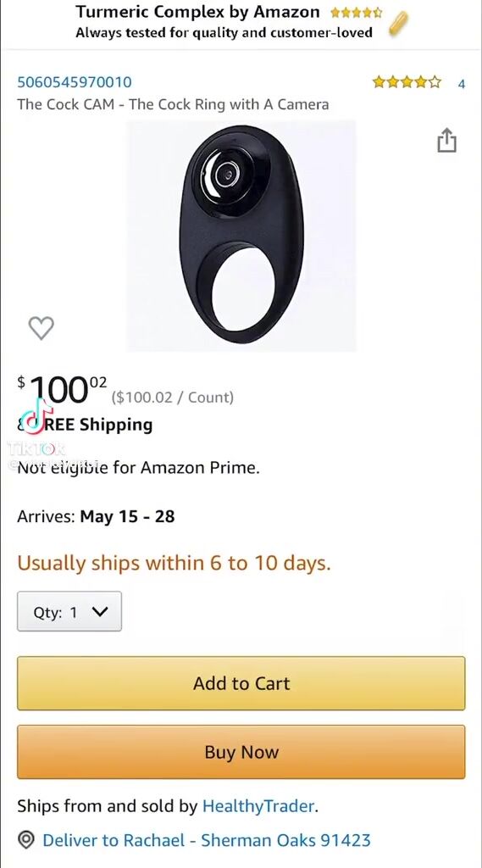Image resolution: width=482 pixels, height=868 pixels.
Task: Click the Turmeric Complex ad star rating
Action: click(356, 13)
